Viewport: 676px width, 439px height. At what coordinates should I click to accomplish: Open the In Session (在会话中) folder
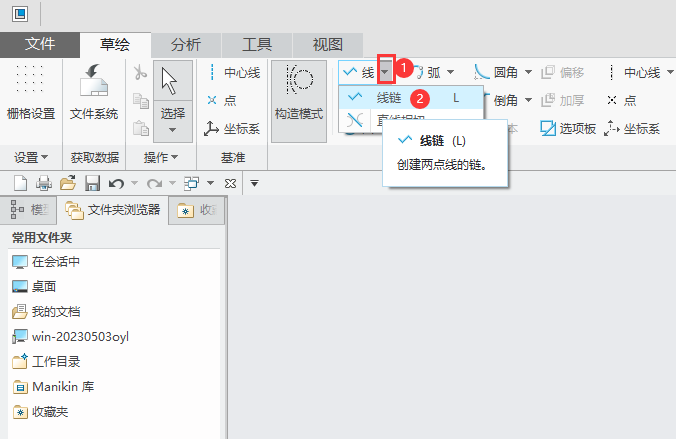coord(46,261)
